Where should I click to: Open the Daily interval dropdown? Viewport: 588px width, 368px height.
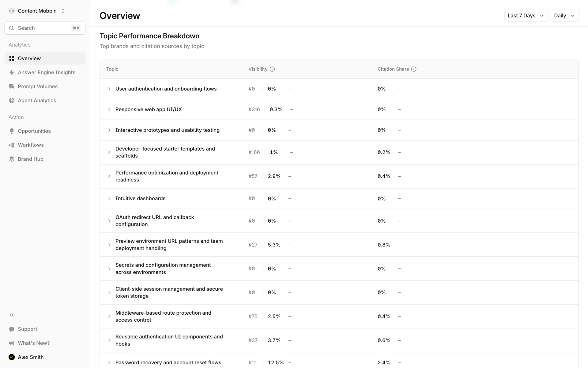click(x=564, y=16)
